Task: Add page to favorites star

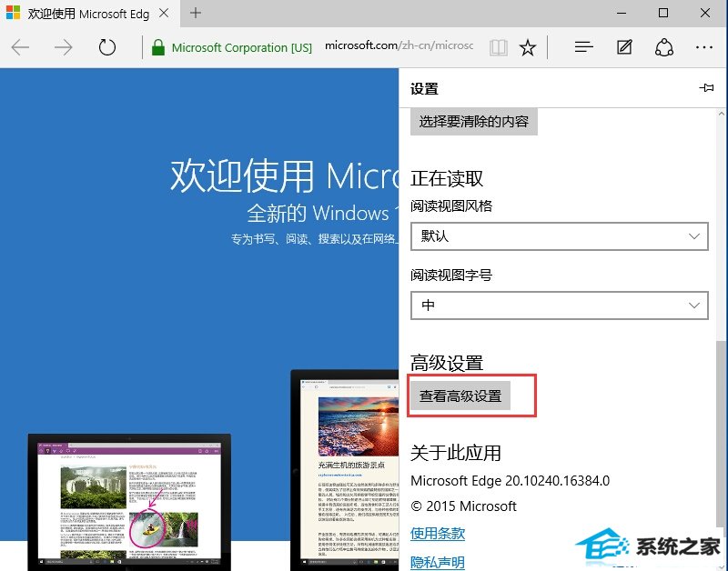Action: [528, 47]
